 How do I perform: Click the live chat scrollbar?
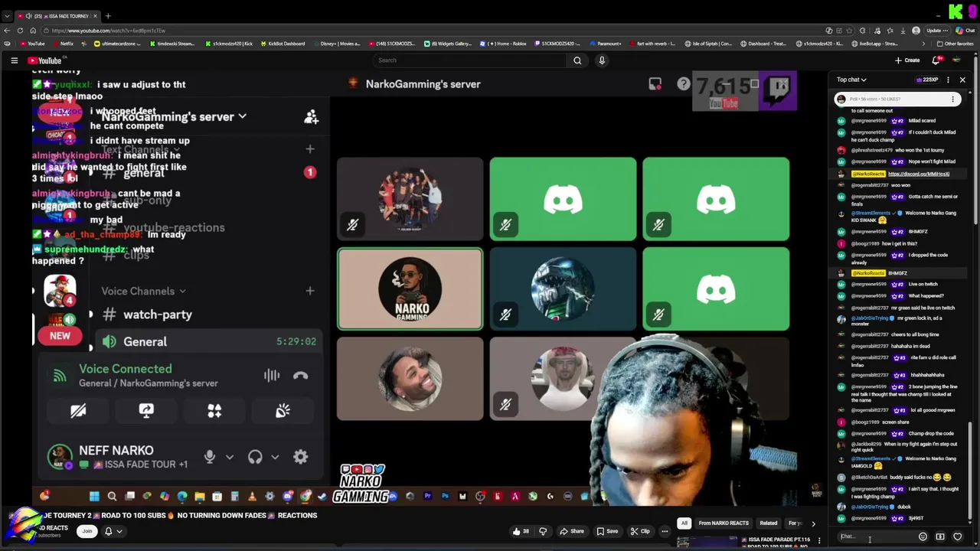[x=970, y=471]
